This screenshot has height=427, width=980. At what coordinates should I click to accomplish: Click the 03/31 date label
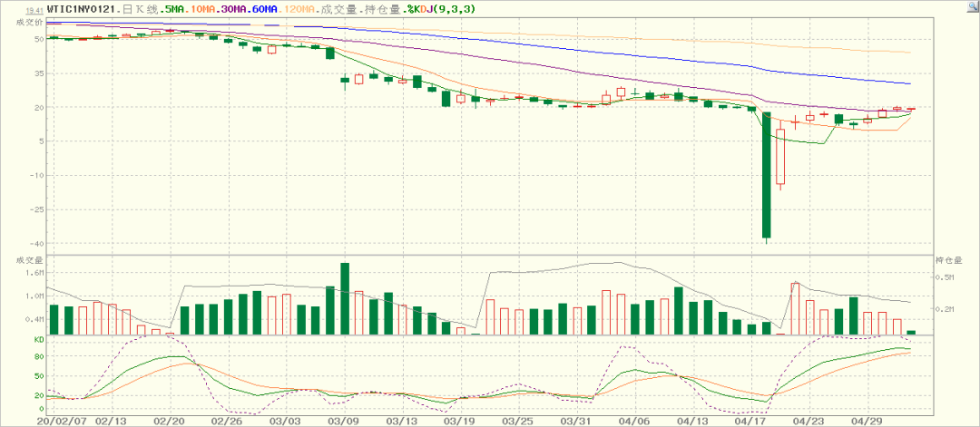click(x=577, y=422)
